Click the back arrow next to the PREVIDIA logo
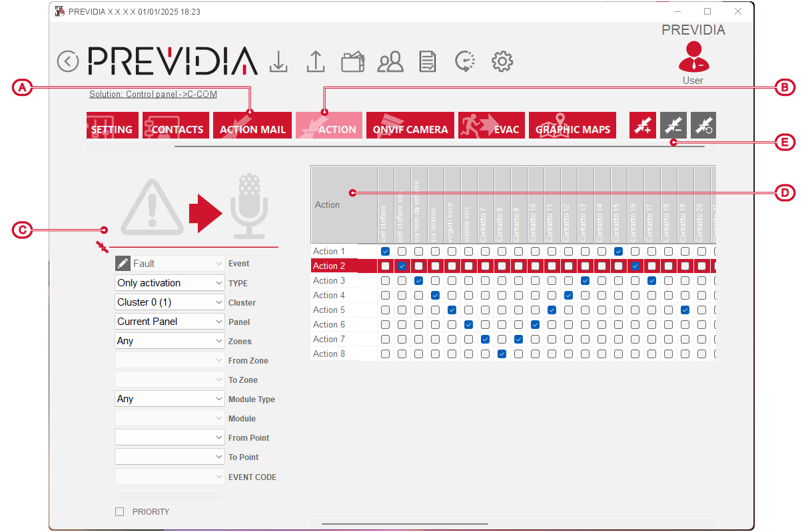 [67, 61]
